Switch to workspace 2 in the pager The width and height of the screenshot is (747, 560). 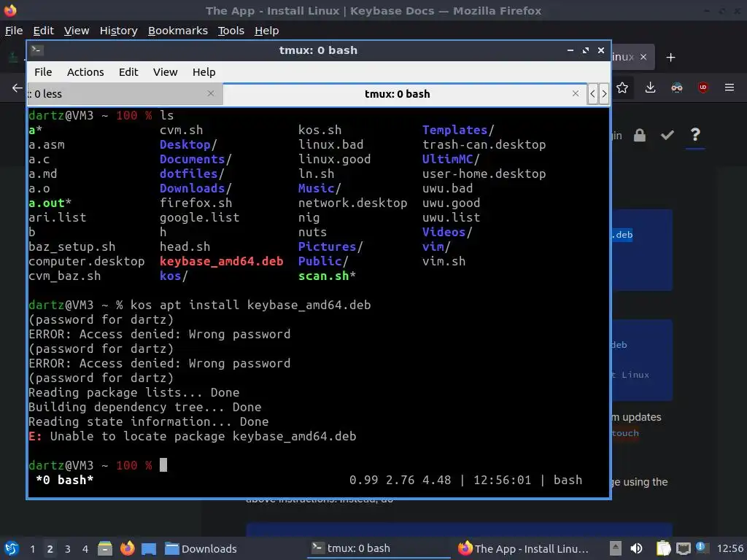[50, 549]
